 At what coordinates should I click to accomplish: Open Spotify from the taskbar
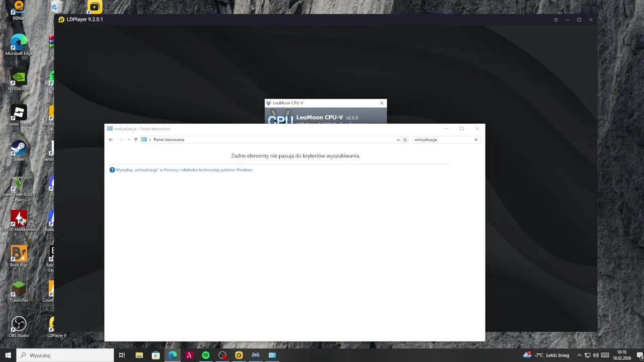tap(206, 355)
